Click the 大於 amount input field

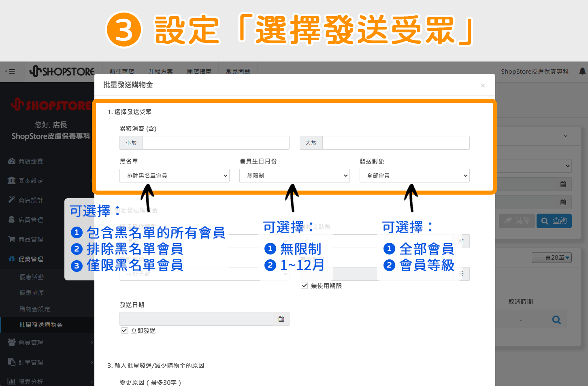tap(396, 143)
